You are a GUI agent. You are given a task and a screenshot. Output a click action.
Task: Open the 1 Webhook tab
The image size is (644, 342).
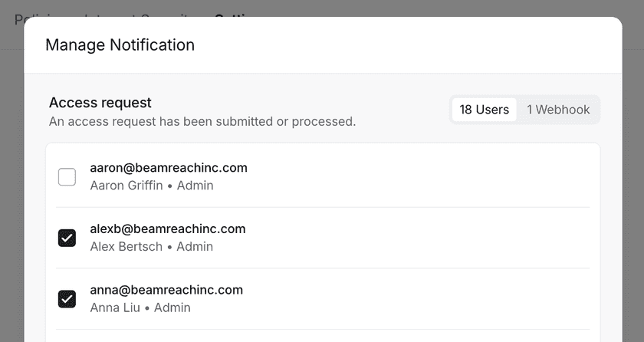(558, 110)
